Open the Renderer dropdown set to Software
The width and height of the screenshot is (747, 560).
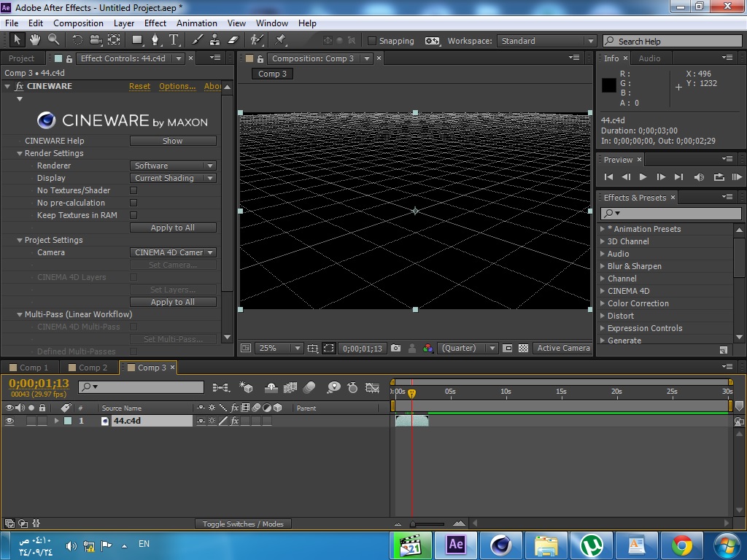[x=173, y=166]
